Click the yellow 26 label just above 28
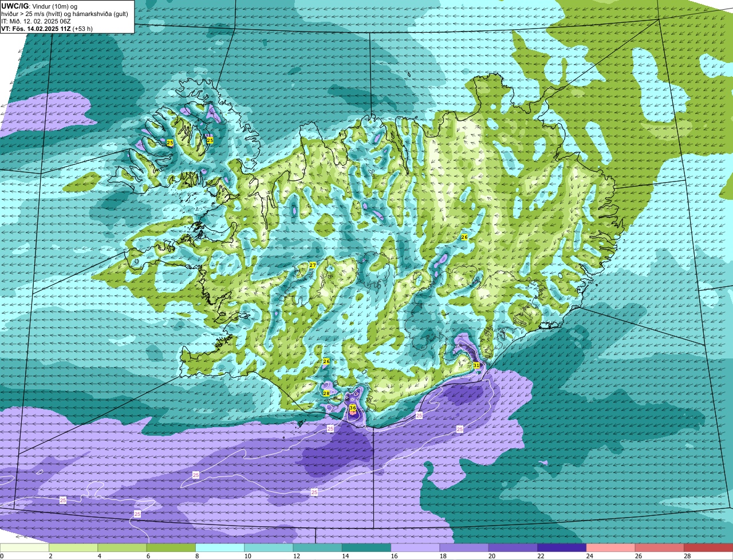733x560 pixels. 326,361
